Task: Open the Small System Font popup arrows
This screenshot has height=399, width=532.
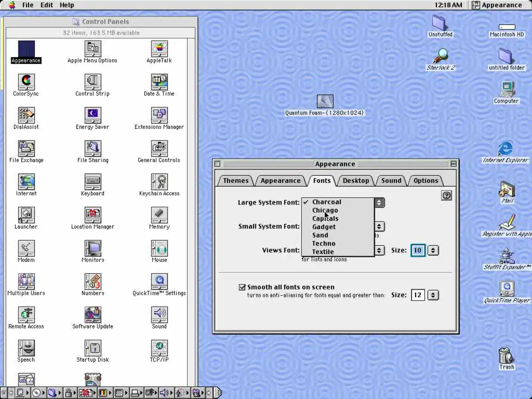Action: point(379,226)
